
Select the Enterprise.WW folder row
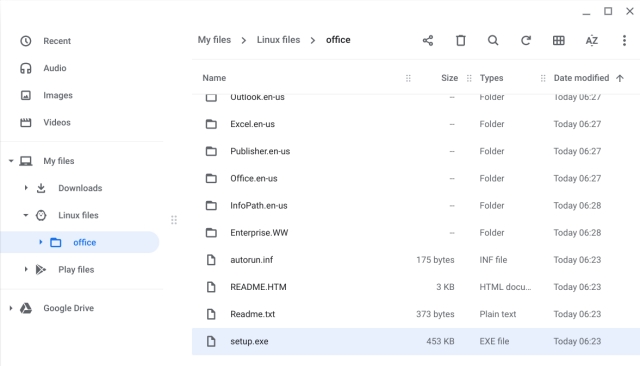tap(416, 233)
